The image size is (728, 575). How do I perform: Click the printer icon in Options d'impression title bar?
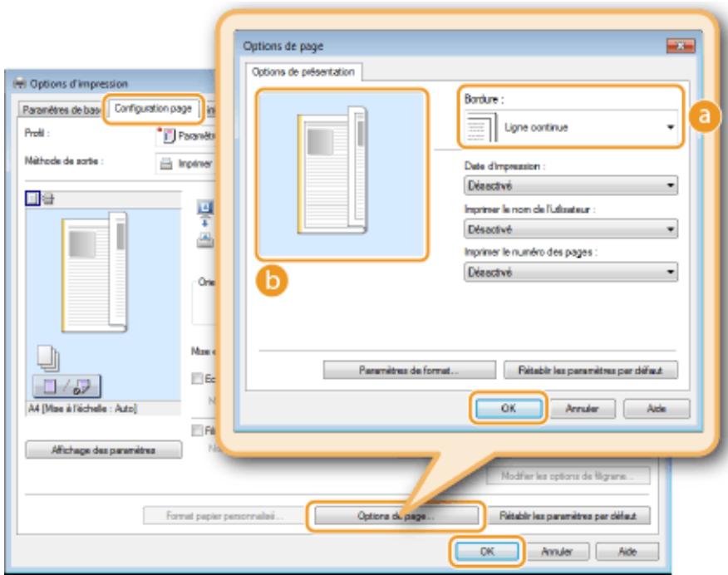pos(19,84)
